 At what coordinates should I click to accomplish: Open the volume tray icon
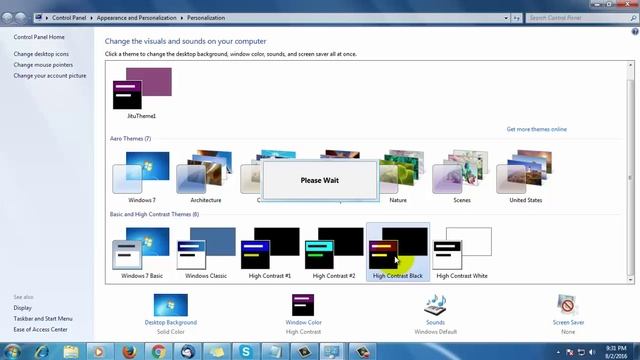(x=592, y=352)
